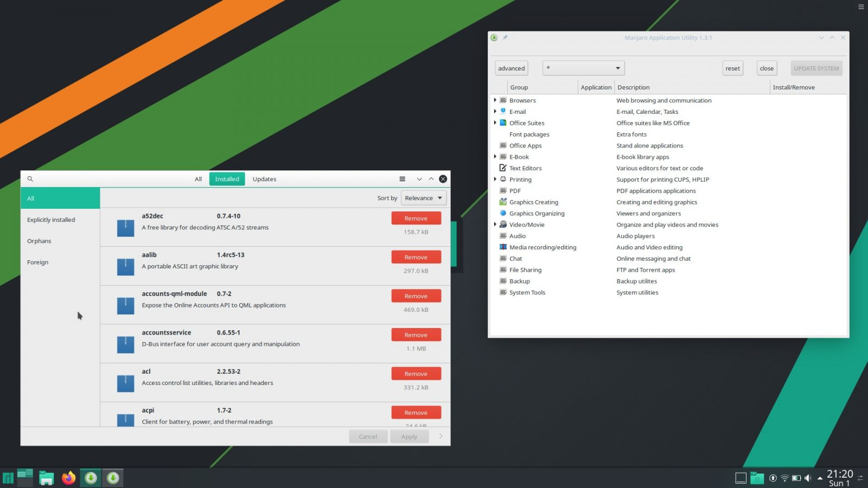Select the aalib package icon
Screen dimensions: 868x488
point(126,266)
